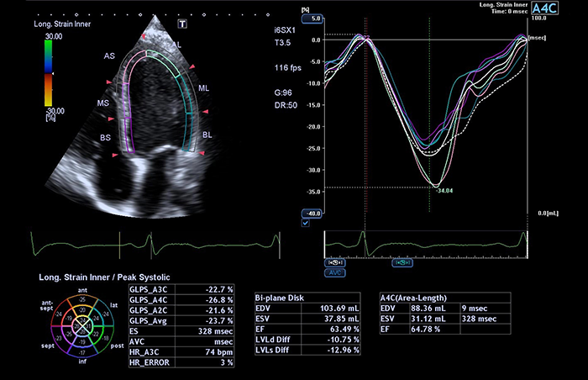The image size is (588, 380).
Task: Click the 'HR_ERROR' row label
Action: [x=150, y=362]
